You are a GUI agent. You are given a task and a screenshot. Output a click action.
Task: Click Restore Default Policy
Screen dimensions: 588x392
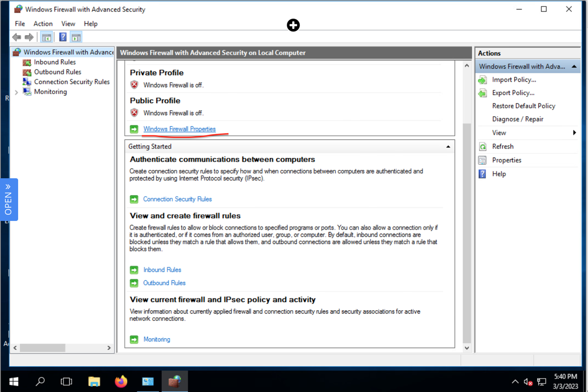[x=523, y=105]
